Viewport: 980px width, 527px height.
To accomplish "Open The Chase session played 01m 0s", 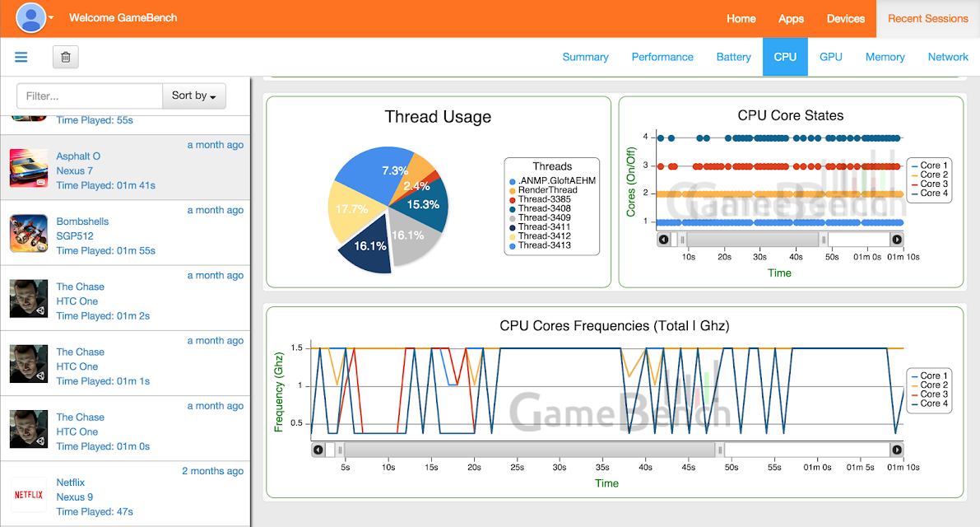I will (x=125, y=429).
